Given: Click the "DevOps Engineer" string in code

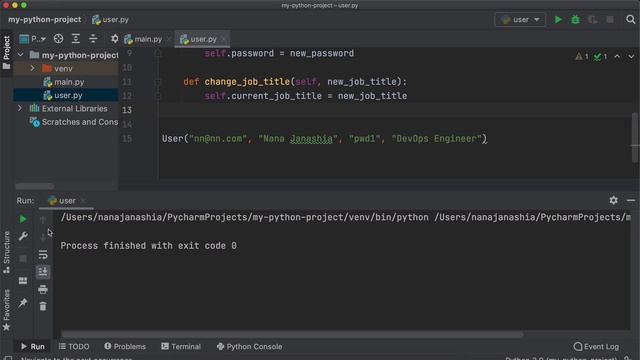Looking at the screenshot, I should (x=437, y=139).
